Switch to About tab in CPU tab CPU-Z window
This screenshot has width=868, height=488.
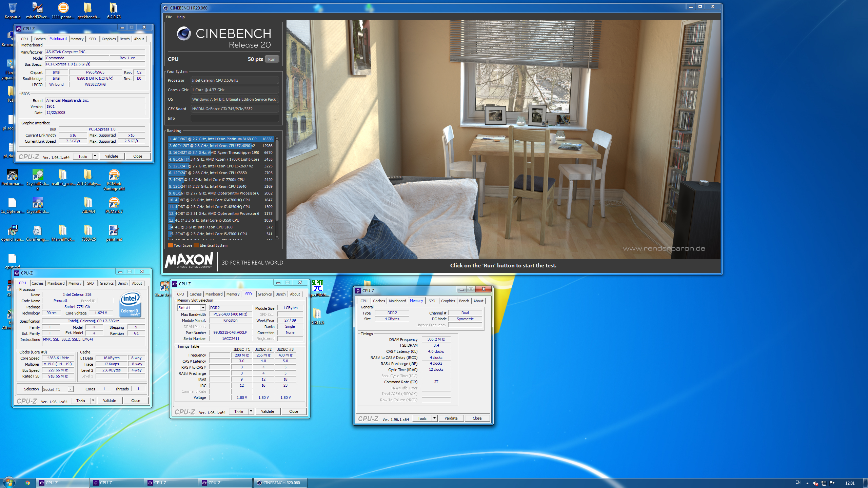coord(137,283)
